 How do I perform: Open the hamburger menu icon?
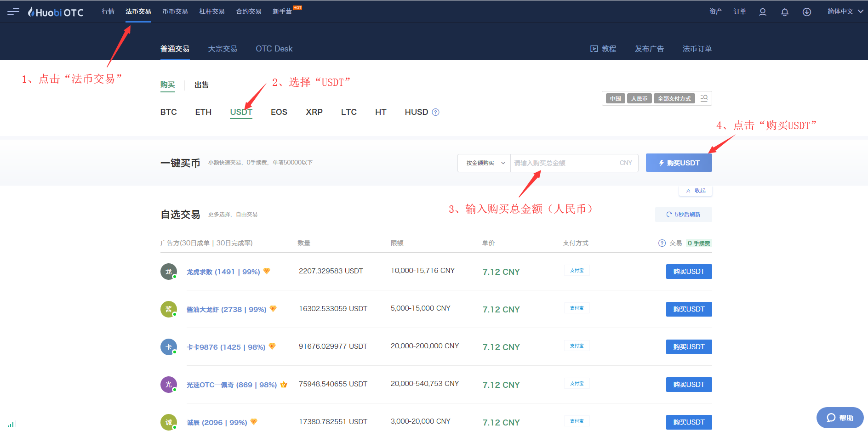point(13,11)
